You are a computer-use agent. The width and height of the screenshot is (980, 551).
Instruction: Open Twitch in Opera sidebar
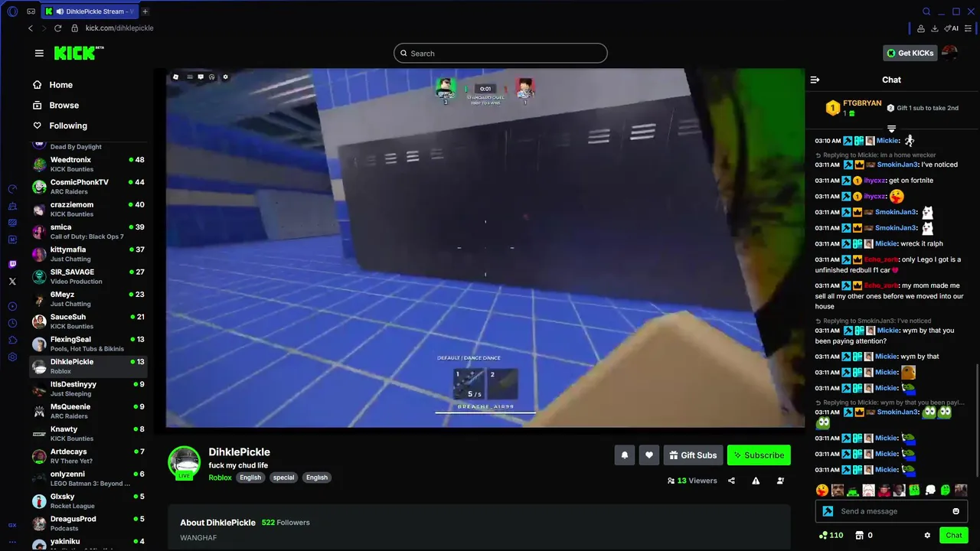pos(12,265)
